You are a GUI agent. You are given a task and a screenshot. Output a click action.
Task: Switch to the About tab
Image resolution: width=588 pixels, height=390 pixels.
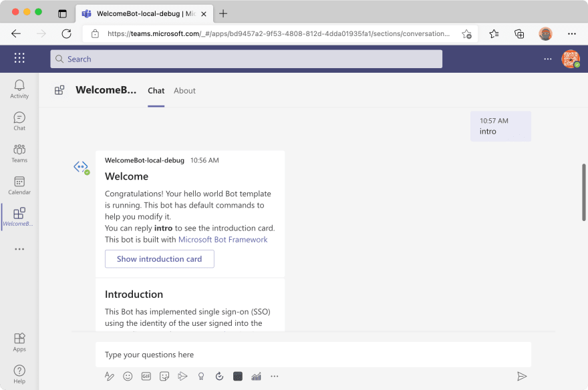point(184,91)
